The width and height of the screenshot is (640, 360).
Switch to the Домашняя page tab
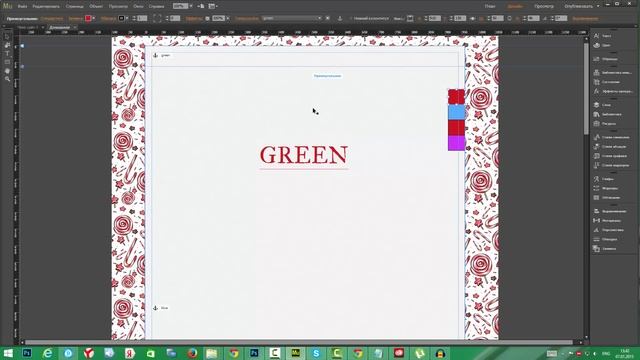pyautogui.click(x=60, y=27)
